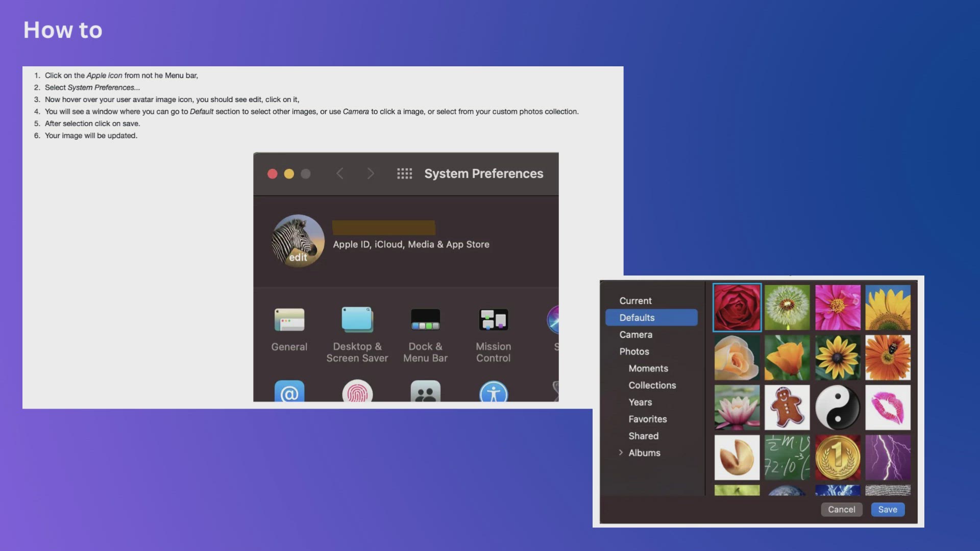Open the Internet Accounts @ icon

pyautogui.click(x=289, y=393)
